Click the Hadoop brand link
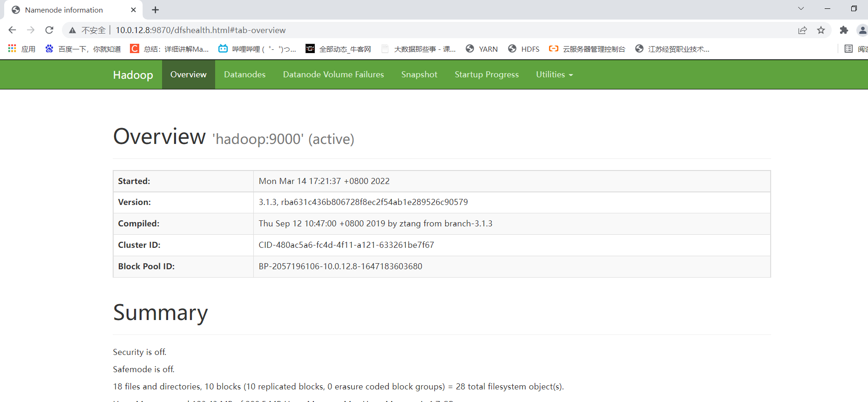The image size is (868, 402). (x=133, y=75)
